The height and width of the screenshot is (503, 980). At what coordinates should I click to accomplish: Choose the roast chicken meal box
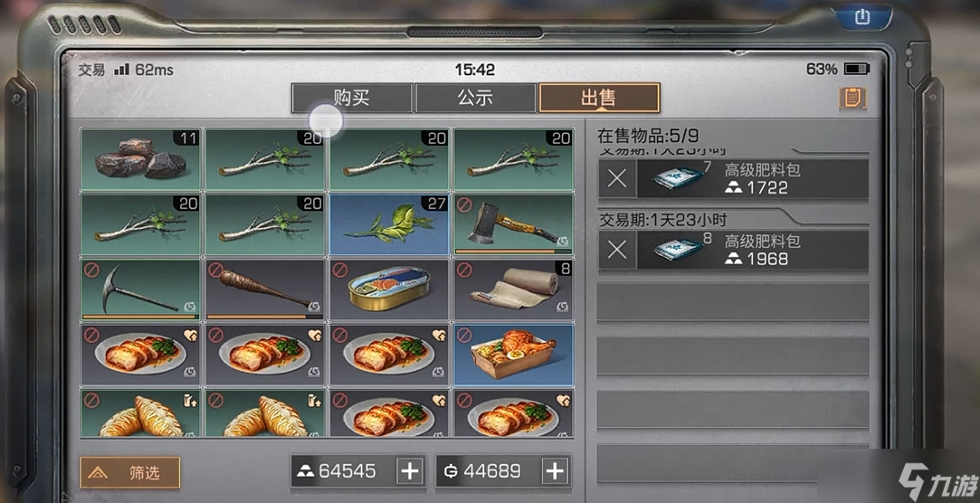tap(514, 355)
